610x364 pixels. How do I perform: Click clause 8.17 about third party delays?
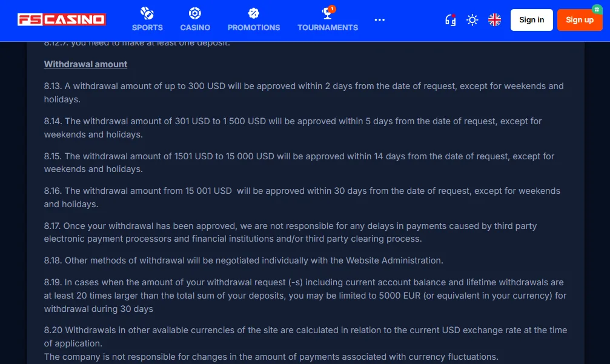pos(290,232)
